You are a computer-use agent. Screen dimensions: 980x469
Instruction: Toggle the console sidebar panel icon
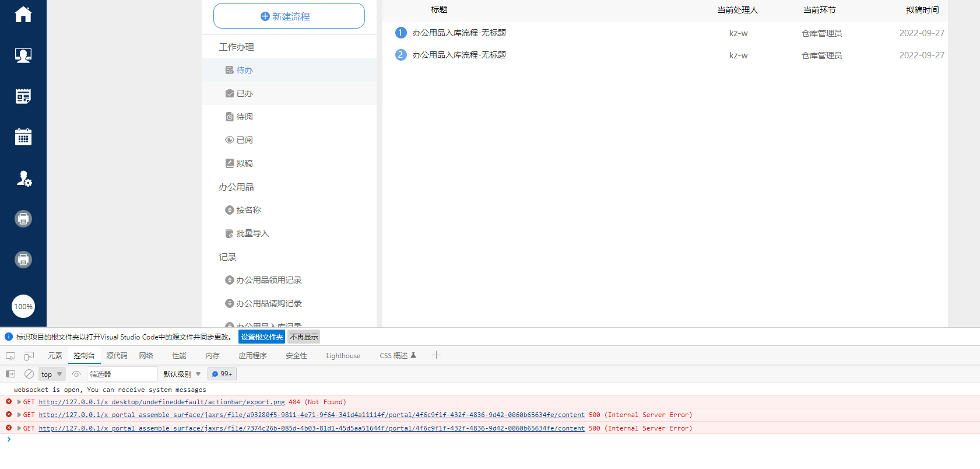pyautogui.click(x=10, y=374)
